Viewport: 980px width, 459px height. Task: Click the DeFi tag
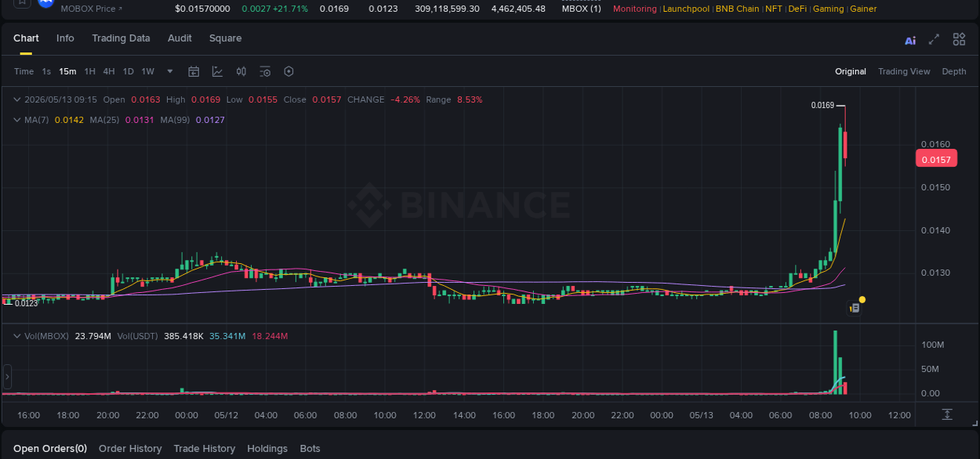(797, 9)
